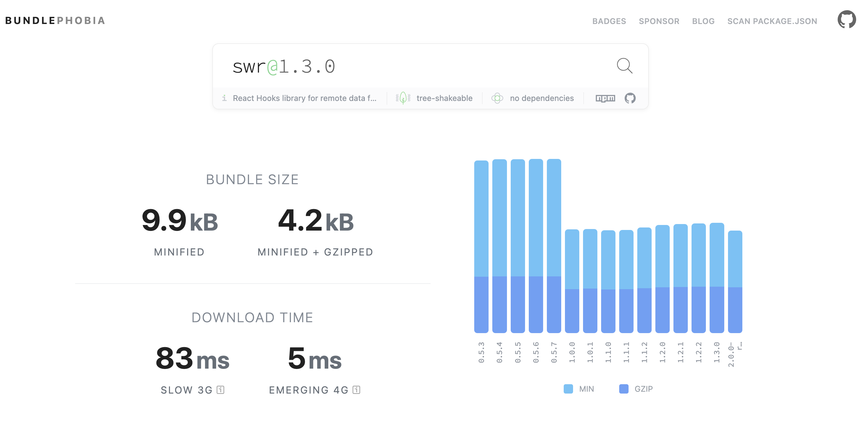Click the no dependencies icon

coord(497,98)
